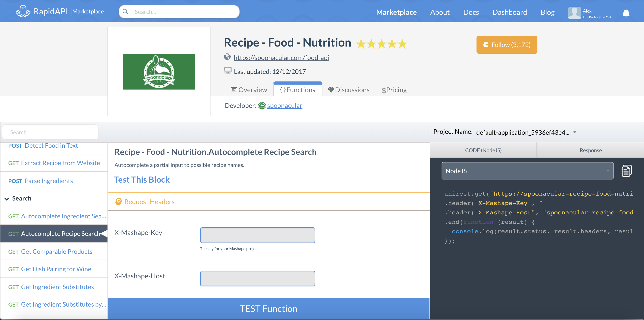Click the TEST Function button
The height and width of the screenshot is (320, 644).
click(x=268, y=309)
